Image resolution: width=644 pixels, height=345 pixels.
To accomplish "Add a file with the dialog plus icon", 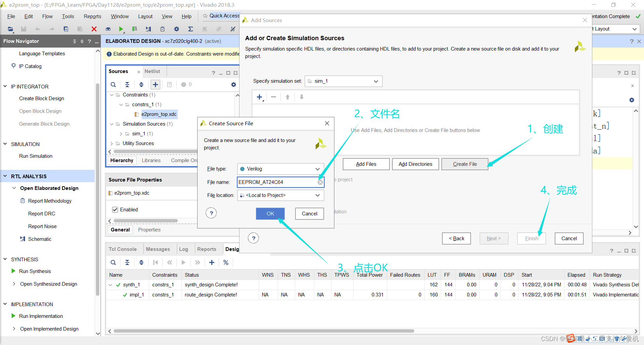I will [260, 97].
